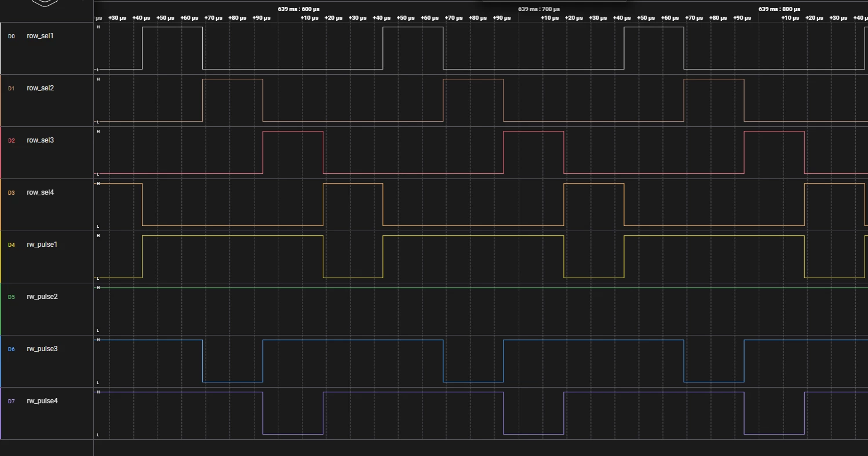Click the D4 channel identifier
Image resolution: width=868 pixels, height=456 pixels.
(x=11, y=245)
